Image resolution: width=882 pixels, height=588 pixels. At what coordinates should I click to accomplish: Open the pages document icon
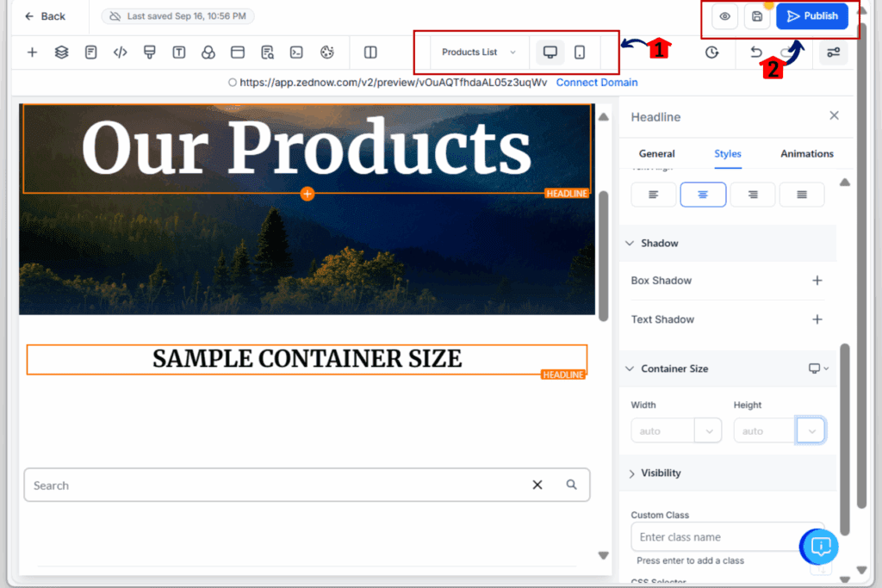[90, 53]
